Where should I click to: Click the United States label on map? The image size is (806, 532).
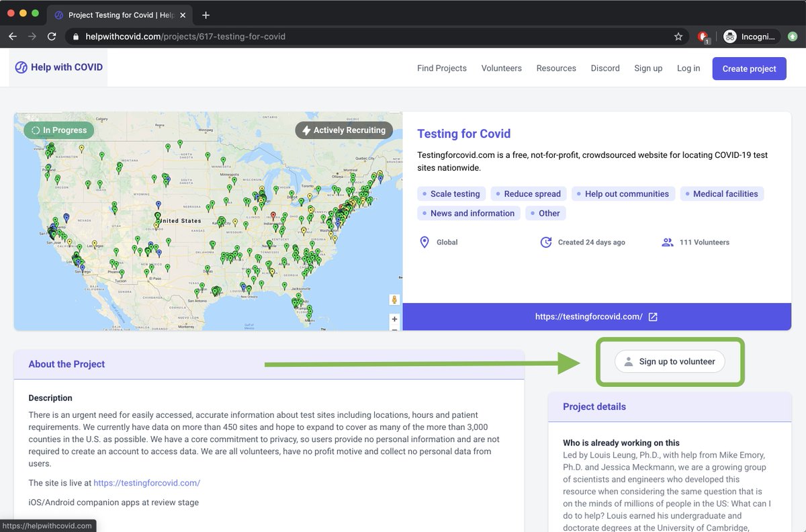pos(179,220)
